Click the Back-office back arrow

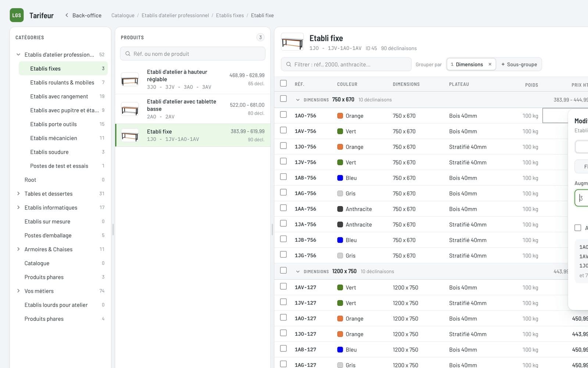tap(67, 15)
